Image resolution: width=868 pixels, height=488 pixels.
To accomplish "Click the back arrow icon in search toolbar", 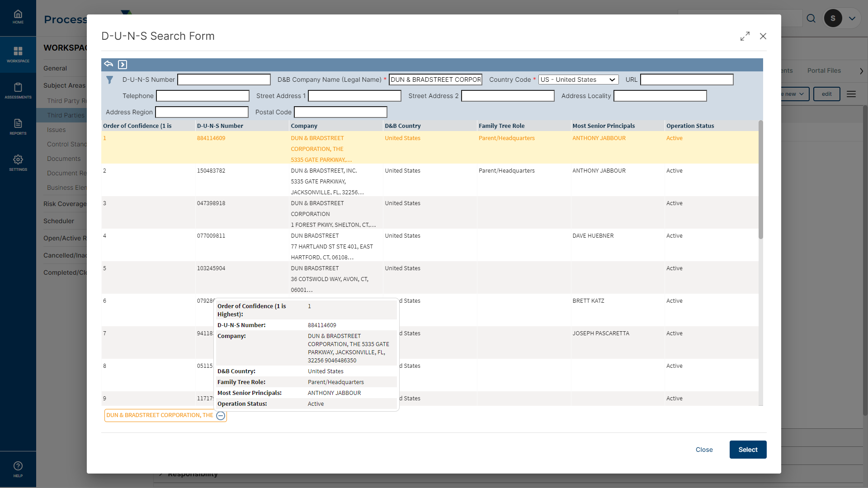I will tap(108, 64).
